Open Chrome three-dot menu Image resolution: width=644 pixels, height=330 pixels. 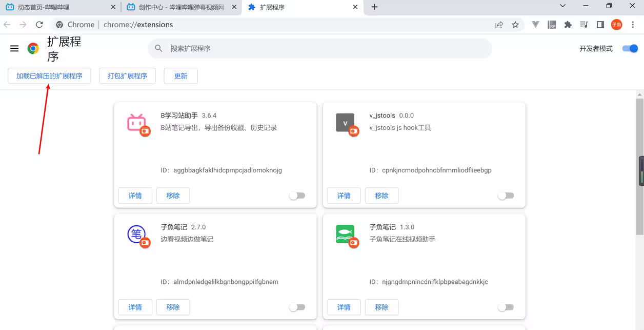point(633,25)
